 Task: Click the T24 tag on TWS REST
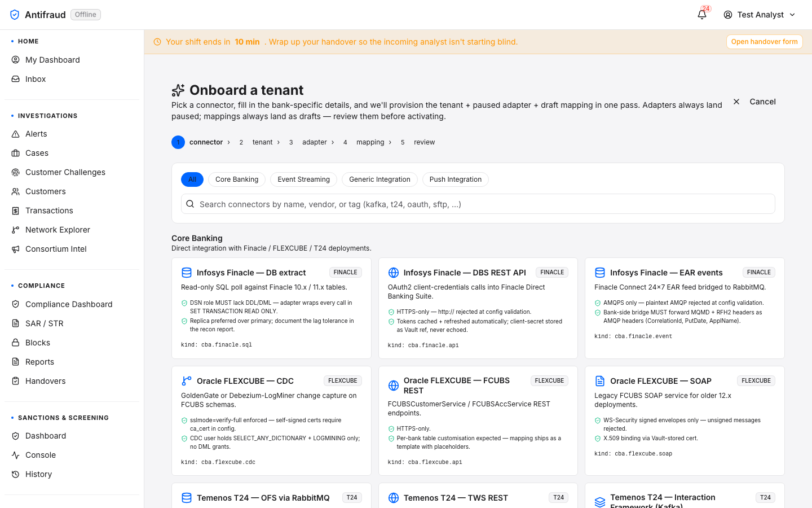coord(558,497)
